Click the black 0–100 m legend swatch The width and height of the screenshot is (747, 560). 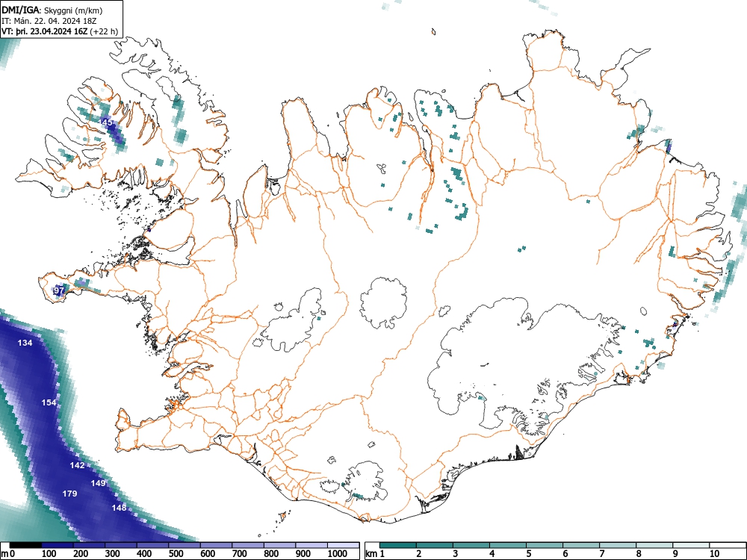tap(25, 545)
